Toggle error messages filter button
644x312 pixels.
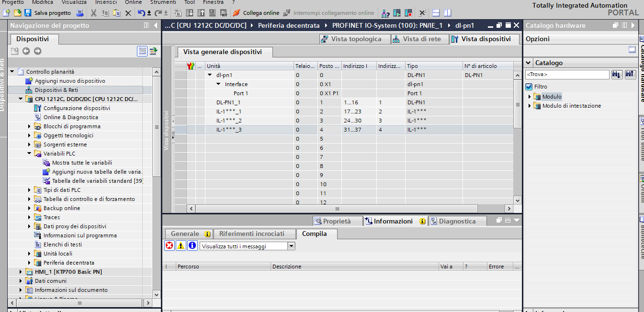point(169,245)
